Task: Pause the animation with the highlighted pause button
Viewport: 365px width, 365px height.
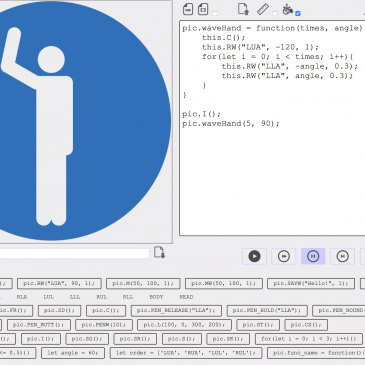Action: [x=313, y=256]
